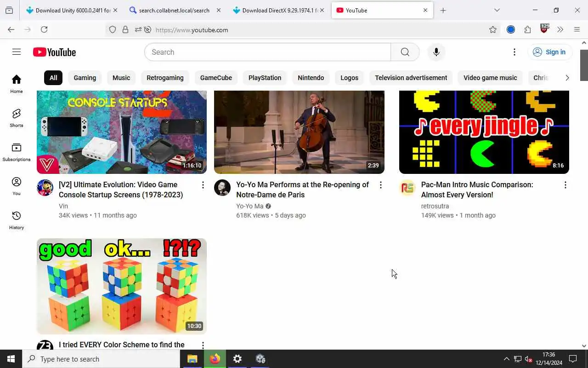Open the Yo-Yo Ma Notre-Dame performance title
Image resolution: width=588 pixels, height=368 pixels.
click(302, 190)
